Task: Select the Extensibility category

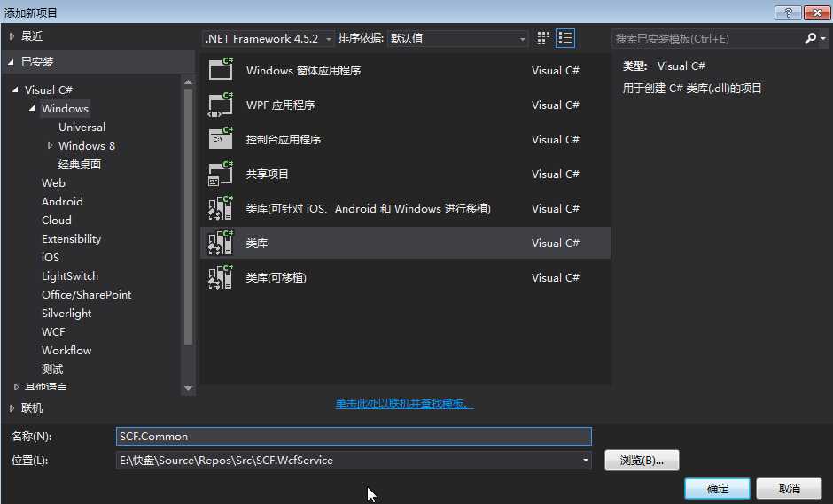Action: click(x=71, y=238)
